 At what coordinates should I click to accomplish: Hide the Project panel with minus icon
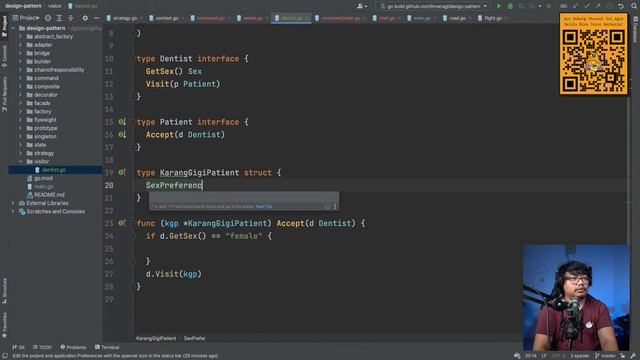tap(96, 18)
